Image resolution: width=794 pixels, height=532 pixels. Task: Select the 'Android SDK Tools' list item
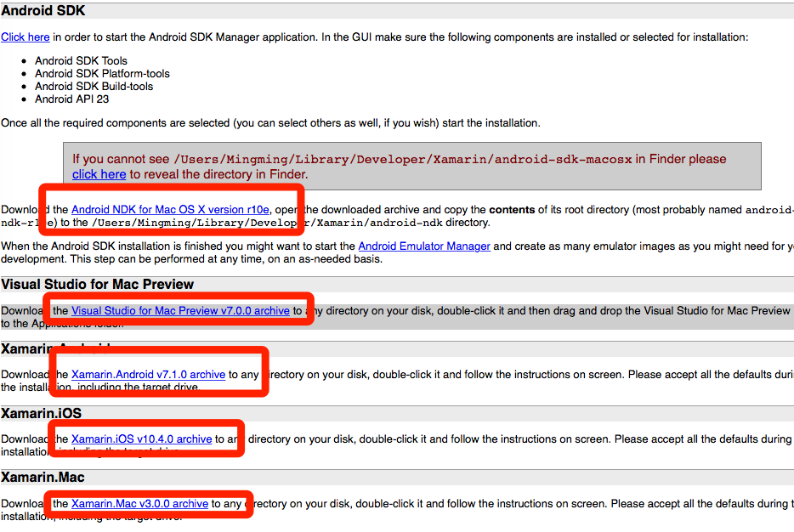[x=81, y=60]
